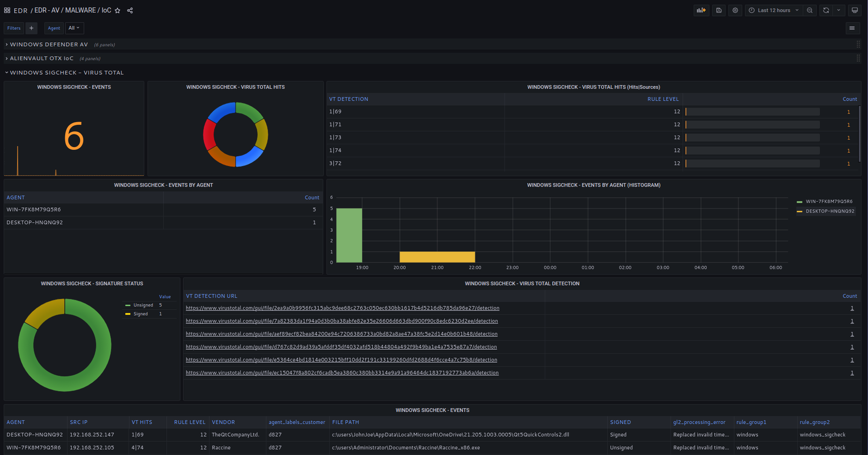Click the add panel icon
Screen dimensions: 868x455
[x=701, y=10]
